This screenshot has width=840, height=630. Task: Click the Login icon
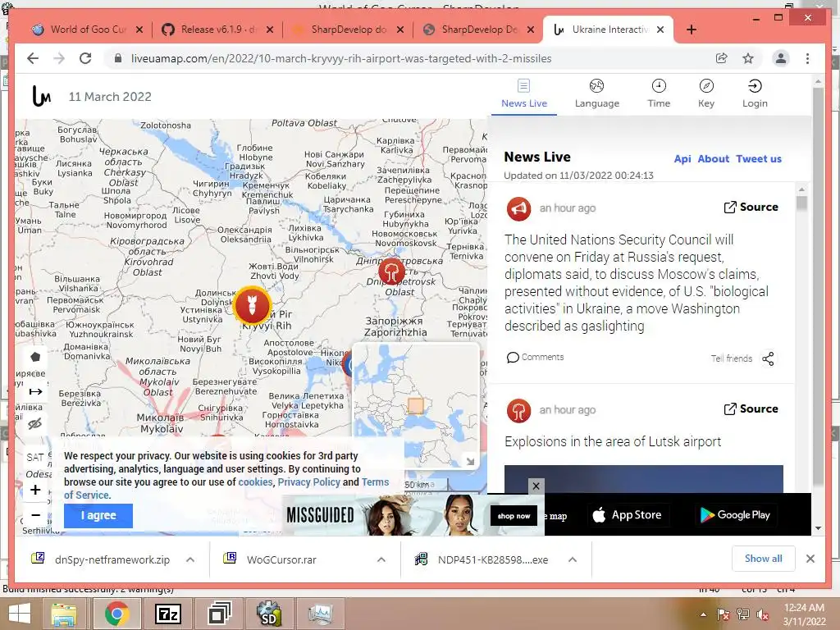tap(755, 86)
